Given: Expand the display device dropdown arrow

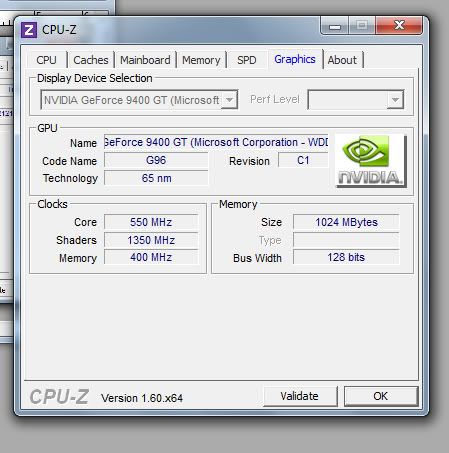Looking at the screenshot, I should pos(229,100).
